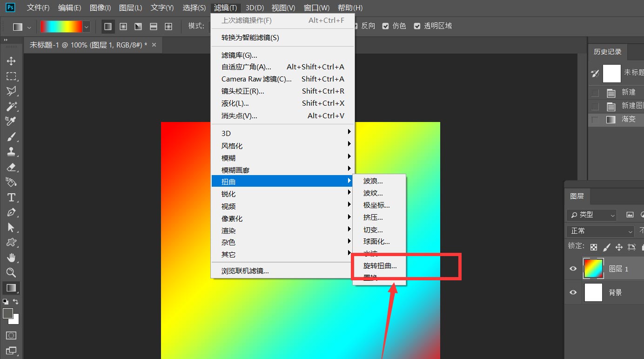Image resolution: width=644 pixels, height=359 pixels.
Task: Select the Magic Wand tool
Action: [x=11, y=106]
